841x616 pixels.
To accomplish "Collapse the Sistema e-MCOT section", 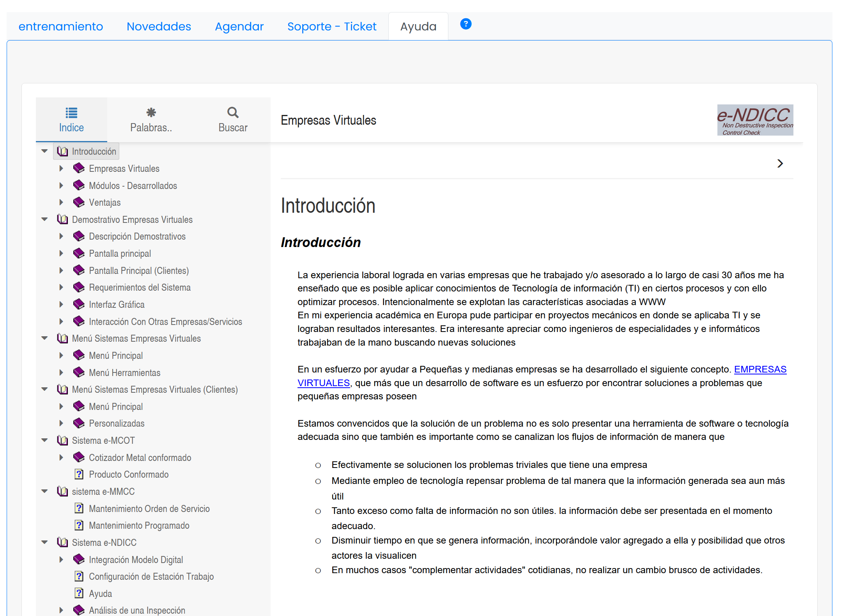I will tap(44, 440).
